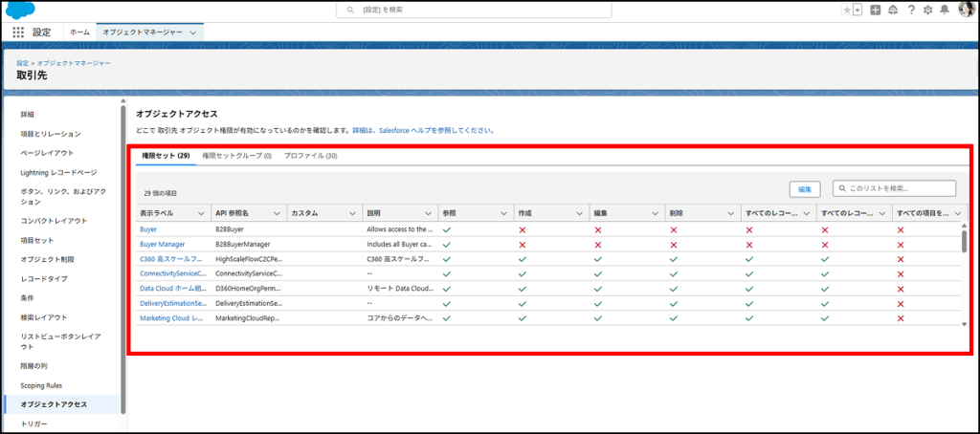This screenshot has height=434, width=980.
Task: Follow the オブジェクトマネージャー breadcrumb link
Action: point(74,64)
